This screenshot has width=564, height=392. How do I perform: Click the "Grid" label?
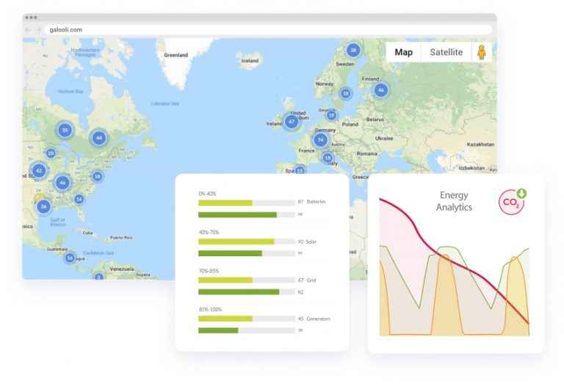pyautogui.click(x=311, y=280)
